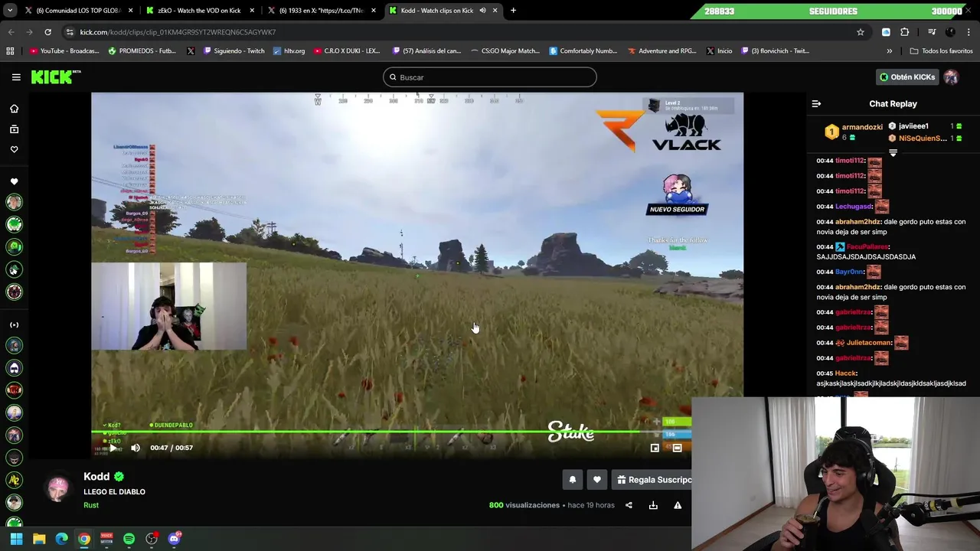This screenshot has width=980, height=551.
Task: Open YouTube Broadcas... bookmark
Action: click(x=64, y=51)
